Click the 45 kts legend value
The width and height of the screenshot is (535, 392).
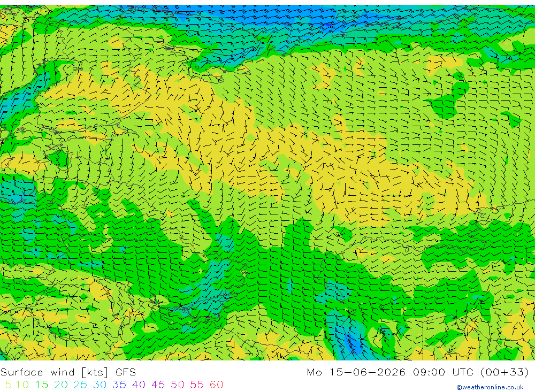tap(158, 385)
